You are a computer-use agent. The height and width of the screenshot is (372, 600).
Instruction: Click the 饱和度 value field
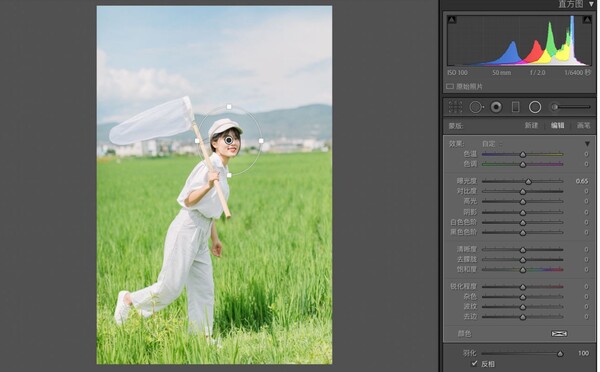pyautogui.click(x=586, y=269)
